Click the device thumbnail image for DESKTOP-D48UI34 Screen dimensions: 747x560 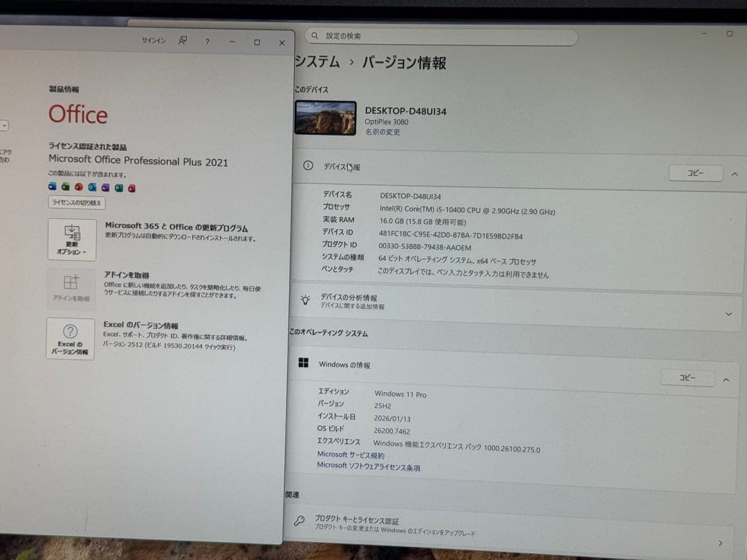[325, 117]
